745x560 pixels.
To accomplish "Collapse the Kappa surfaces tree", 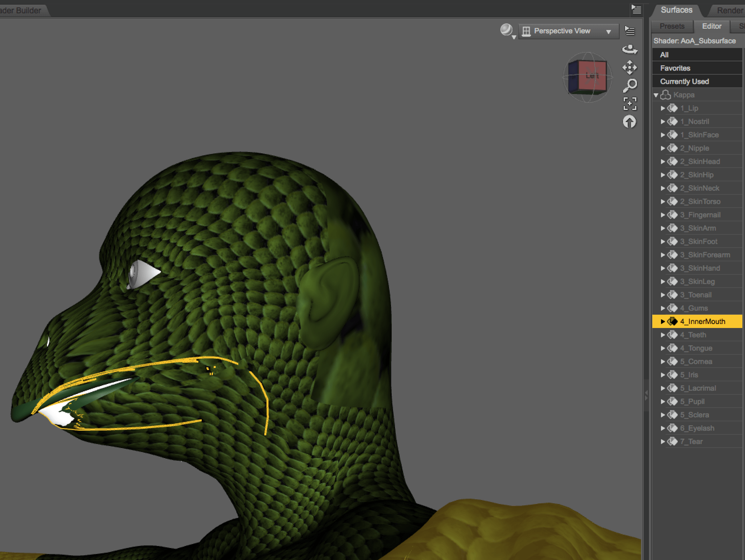I will click(656, 95).
